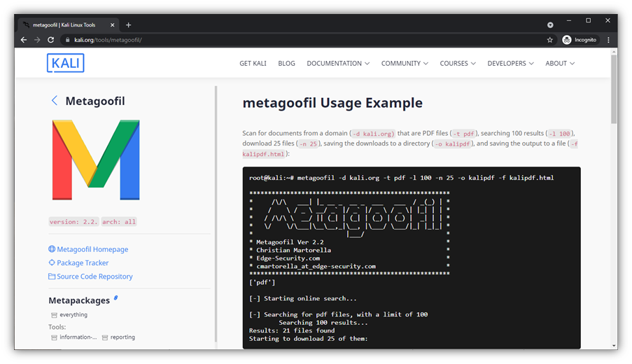Click the arch: all tag
The height and width of the screenshot is (364, 632).
pyautogui.click(x=119, y=222)
